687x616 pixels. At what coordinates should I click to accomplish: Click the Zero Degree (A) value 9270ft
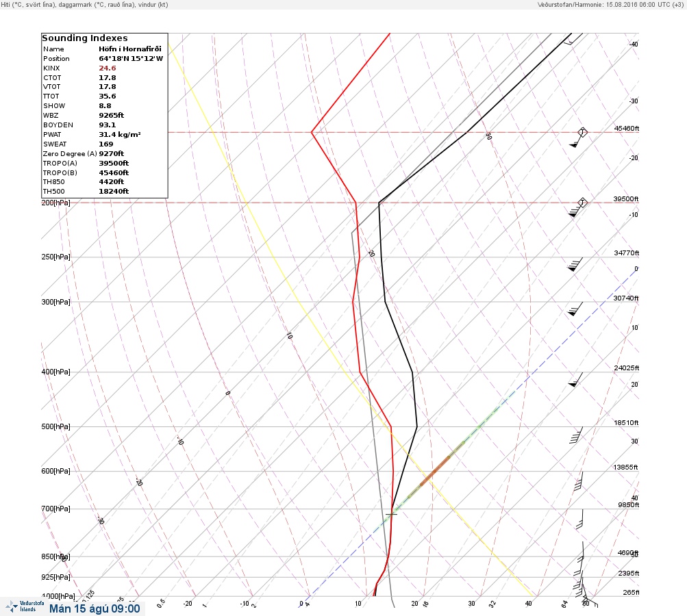coord(111,154)
